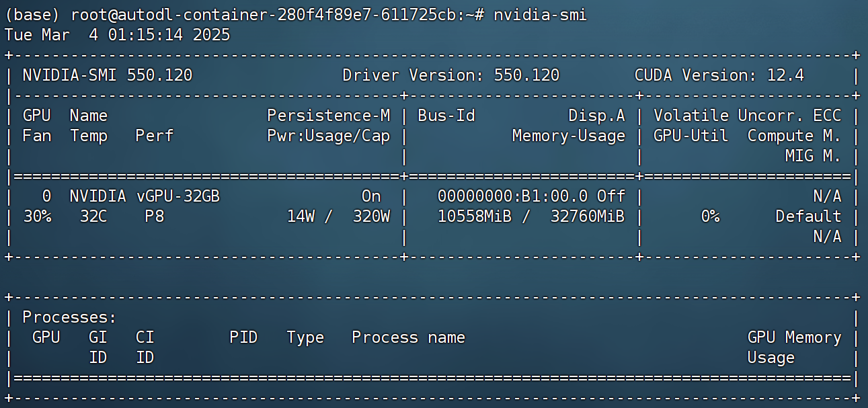Click the 'Type' column header
Viewport: 868px width, 408px height.
click(x=305, y=337)
